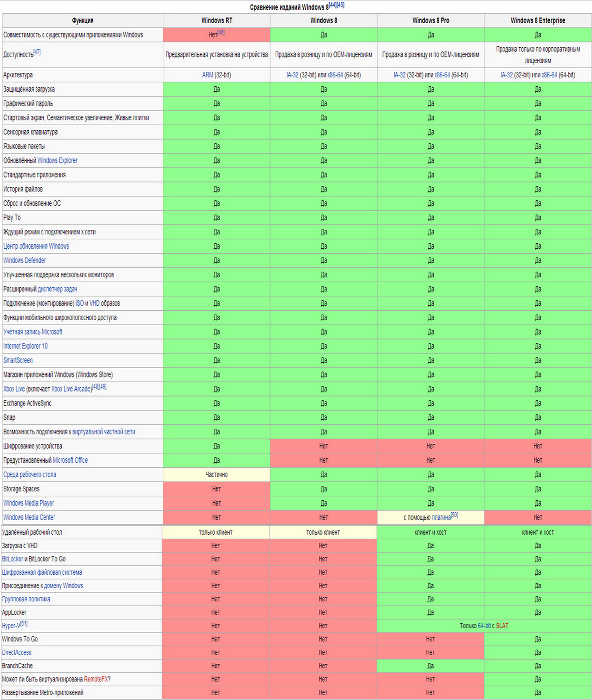Click the плагина link
Image resolution: width=592 pixels, height=700 pixels.
(441, 517)
